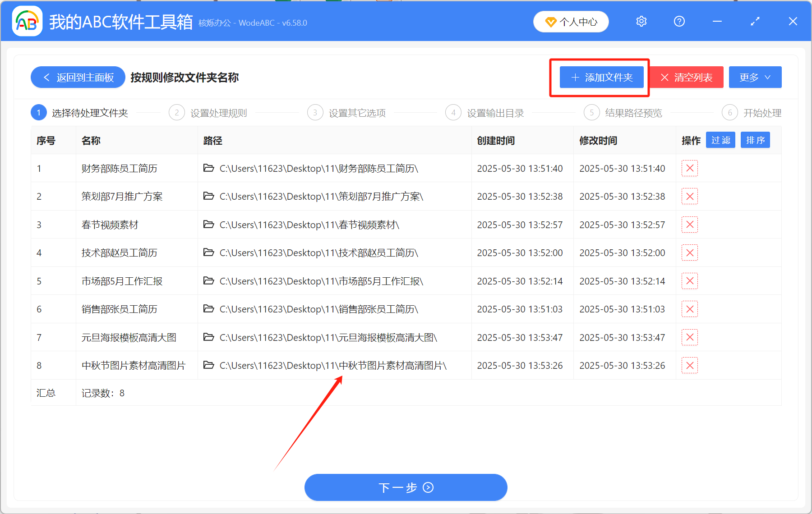
Task: Click folder icon in 元旦海报模板高清大图 row
Action: click(208, 337)
